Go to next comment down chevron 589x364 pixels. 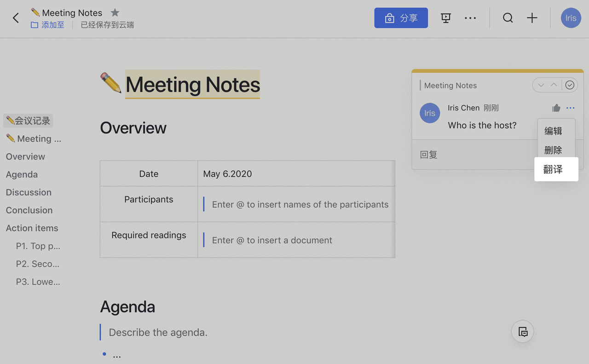[541, 85]
